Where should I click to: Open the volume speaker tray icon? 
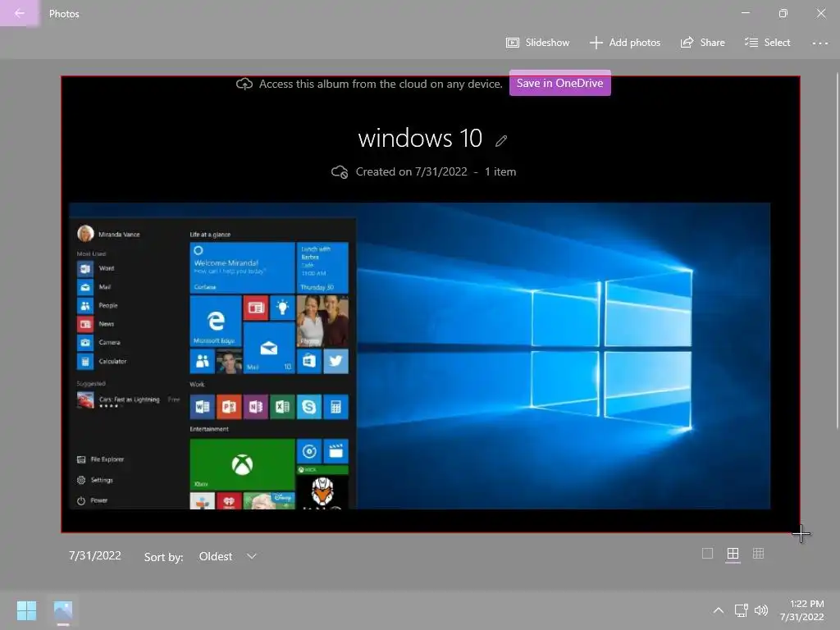tap(760, 610)
